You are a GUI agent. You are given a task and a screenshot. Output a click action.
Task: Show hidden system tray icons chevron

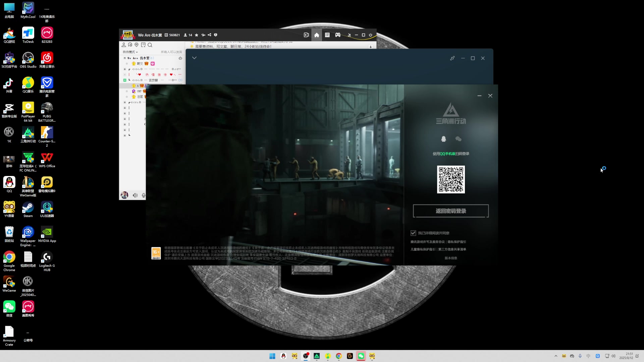[x=556, y=356]
